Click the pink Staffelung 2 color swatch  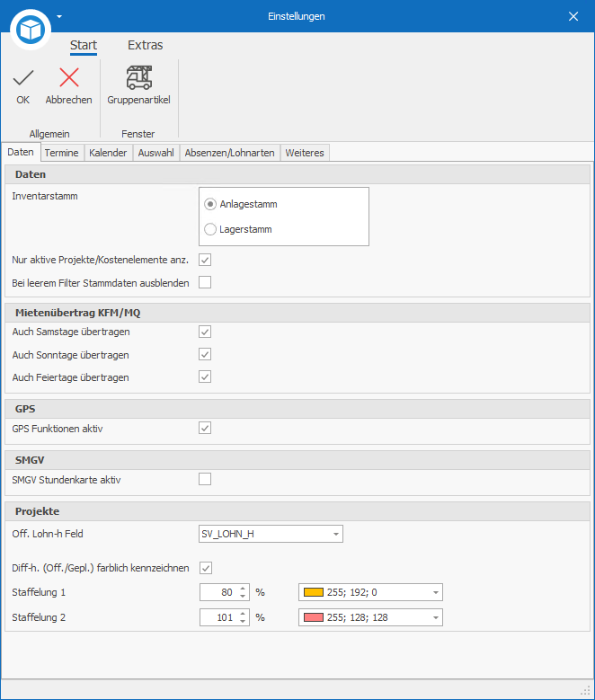(x=313, y=617)
